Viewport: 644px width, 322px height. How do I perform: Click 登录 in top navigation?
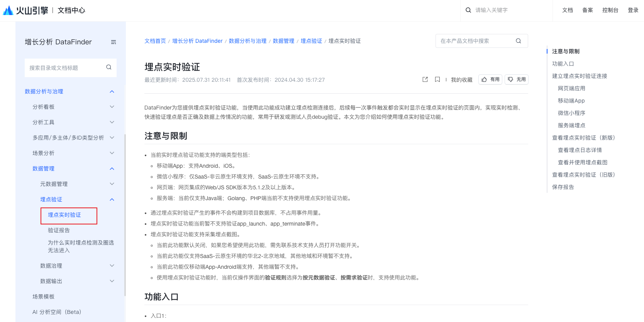pos(633,10)
